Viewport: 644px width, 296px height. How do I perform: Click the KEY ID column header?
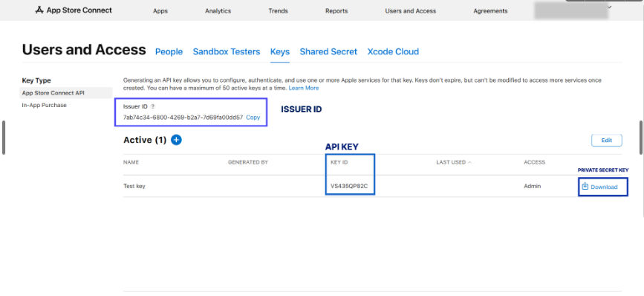[x=339, y=162]
